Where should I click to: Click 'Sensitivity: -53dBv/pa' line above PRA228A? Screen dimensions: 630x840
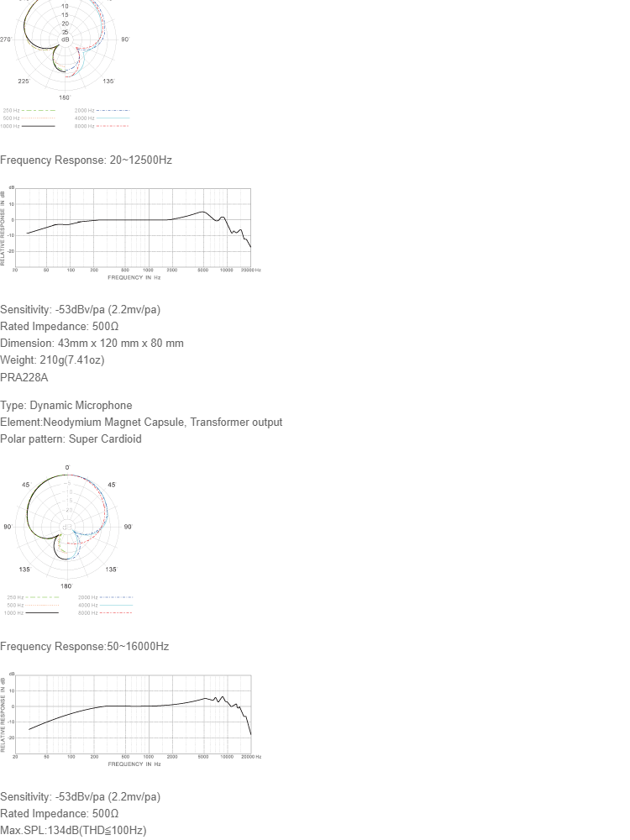81,310
